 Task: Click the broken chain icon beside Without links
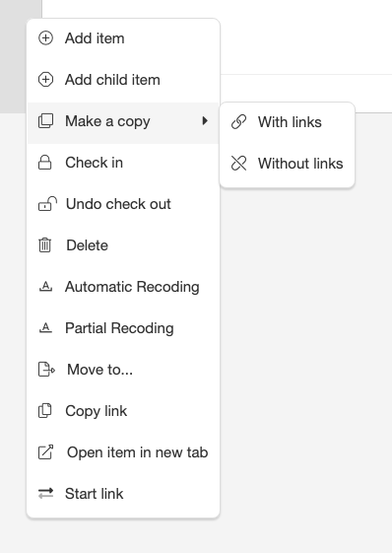(238, 164)
